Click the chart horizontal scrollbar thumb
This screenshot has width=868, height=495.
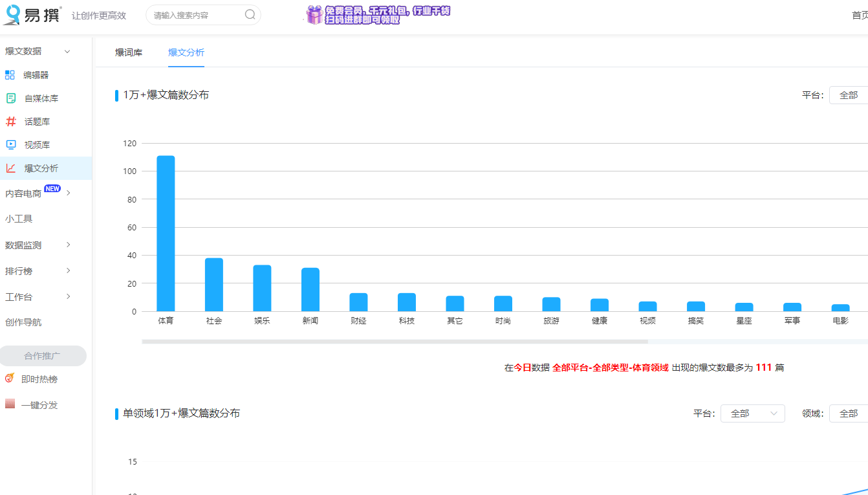pyautogui.click(x=395, y=342)
